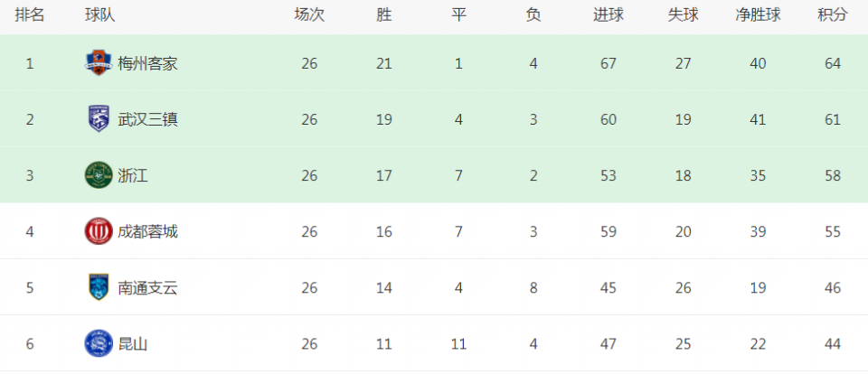Open the 昆山 team name link
Image resolution: width=868 pixels, height=374 pixels.
[132, 344]
